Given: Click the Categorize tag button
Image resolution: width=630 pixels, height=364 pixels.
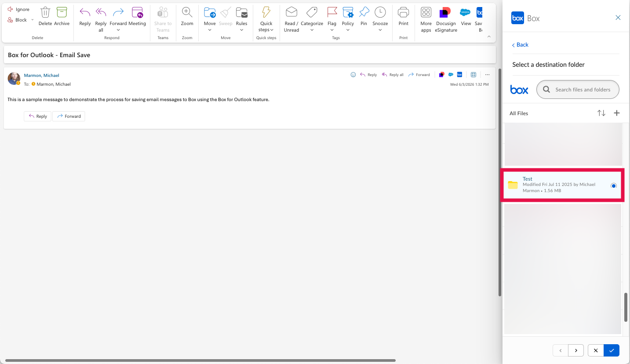Looking at the screenshot, I should (x=312, y=16).
